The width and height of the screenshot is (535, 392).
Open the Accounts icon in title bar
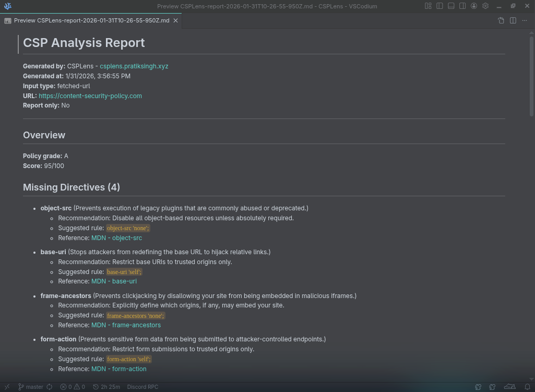coord(474,6)
